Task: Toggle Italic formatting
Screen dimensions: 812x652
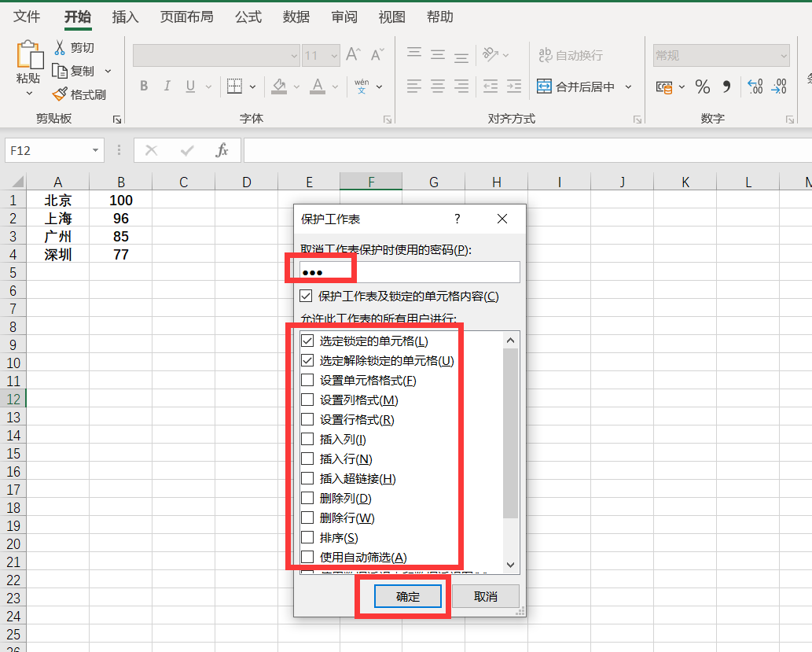Action: 167,86
